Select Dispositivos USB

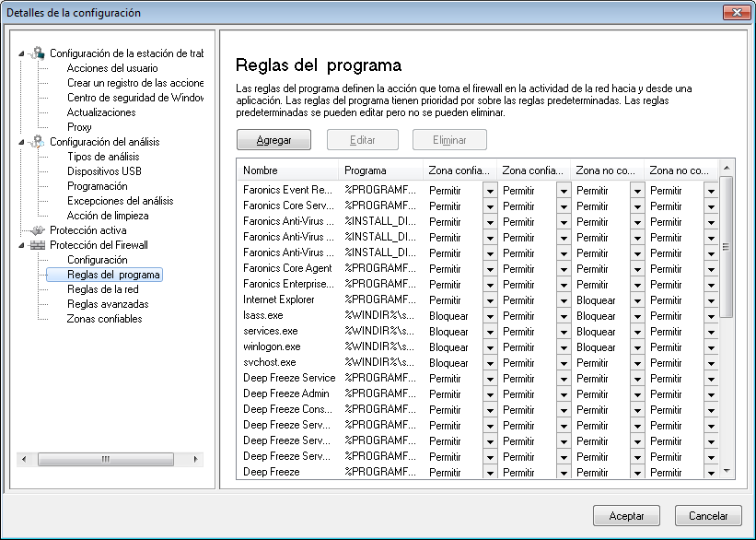(x=104, y=171)
